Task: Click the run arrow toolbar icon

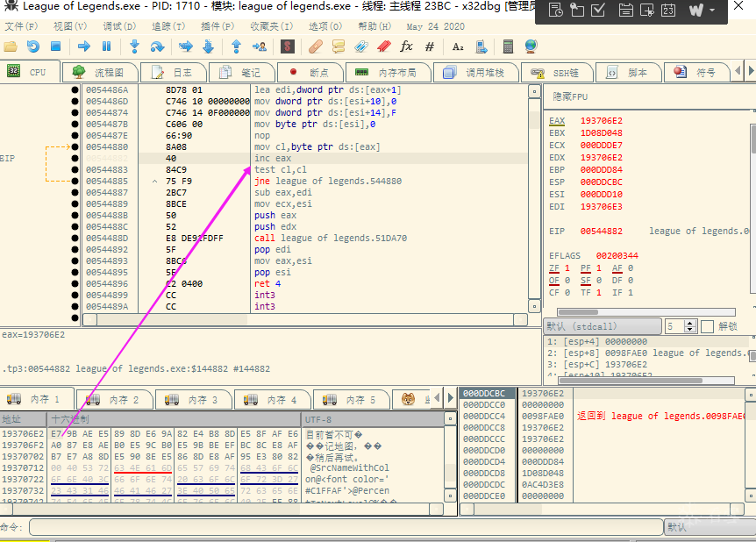Action: pos(84,46)
